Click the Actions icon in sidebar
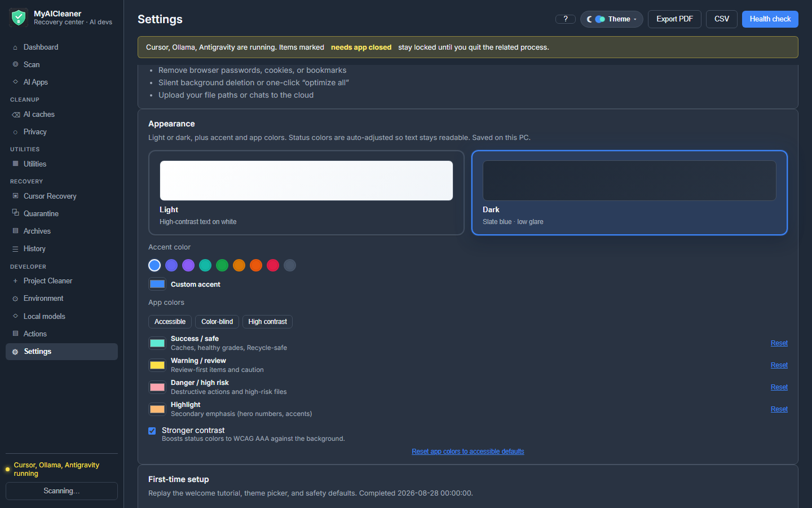This screenshot has height=508, width=812. 15,334
